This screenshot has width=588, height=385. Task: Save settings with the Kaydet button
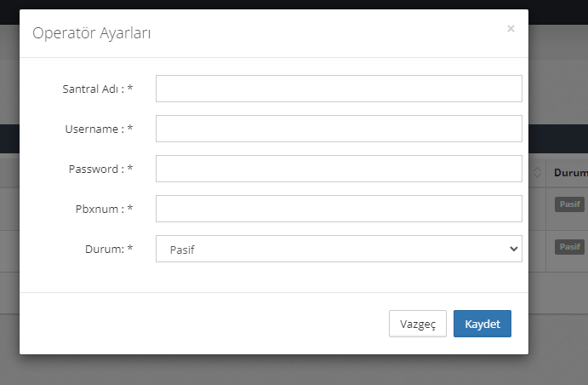tap(482, 324)
